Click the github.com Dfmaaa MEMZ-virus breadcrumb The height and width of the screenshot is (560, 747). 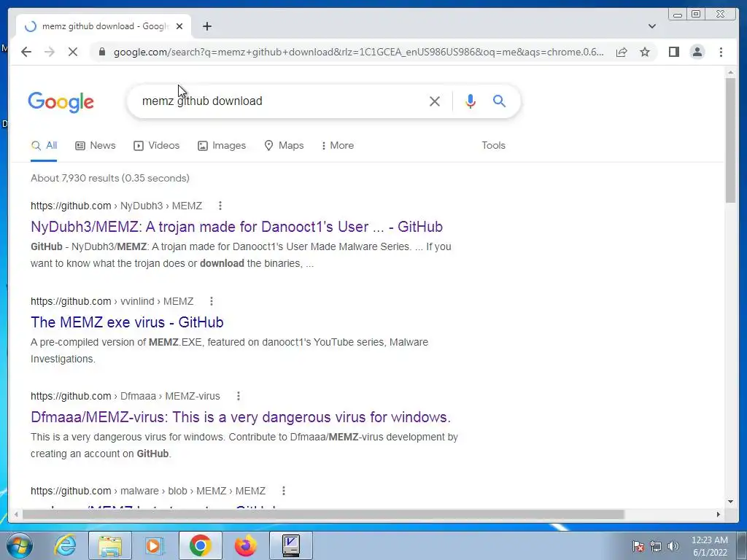125,396
